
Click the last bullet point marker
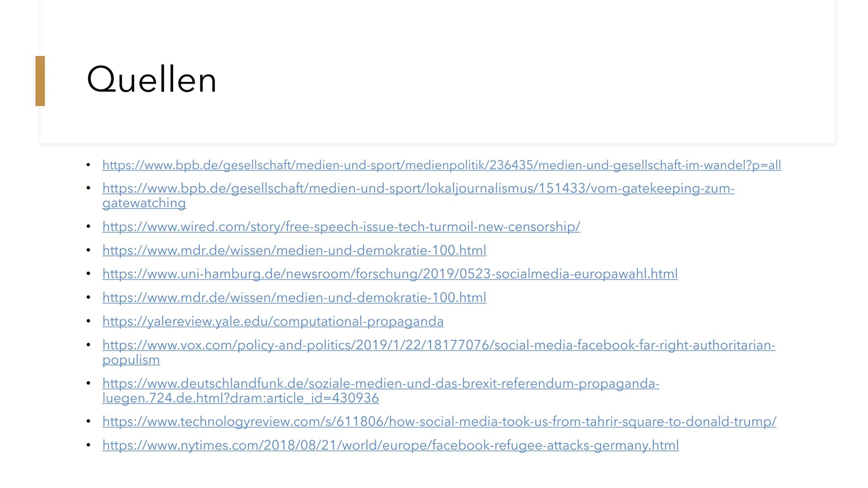click(90, 445)
